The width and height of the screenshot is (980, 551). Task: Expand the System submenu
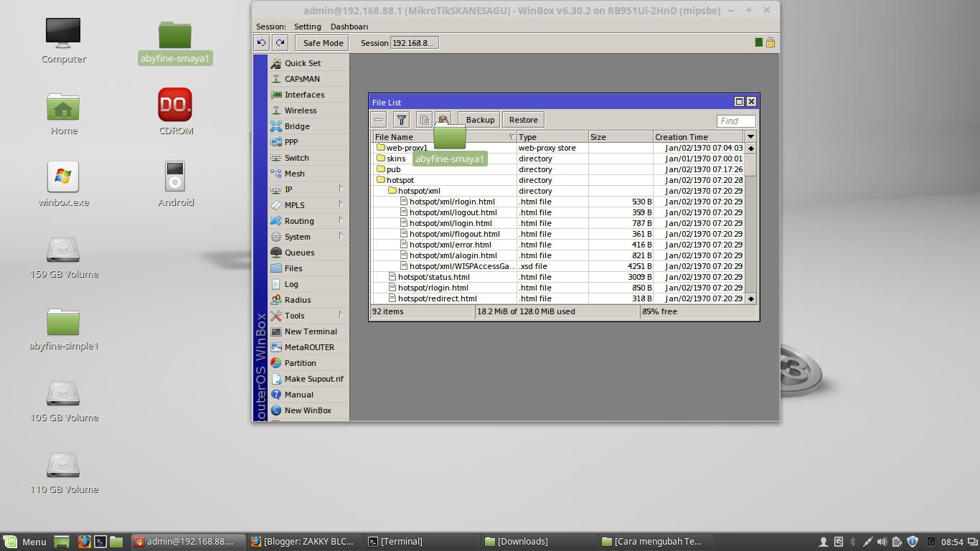[x=308, y=237]
